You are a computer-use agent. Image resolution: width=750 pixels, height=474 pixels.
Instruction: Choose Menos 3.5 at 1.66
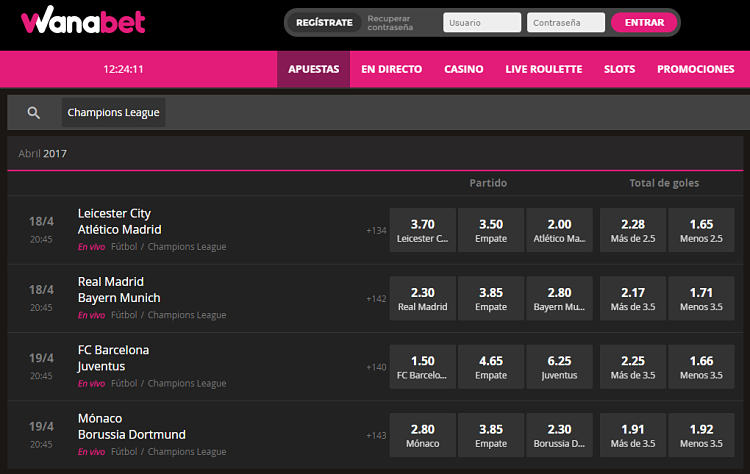coord(701,367)
